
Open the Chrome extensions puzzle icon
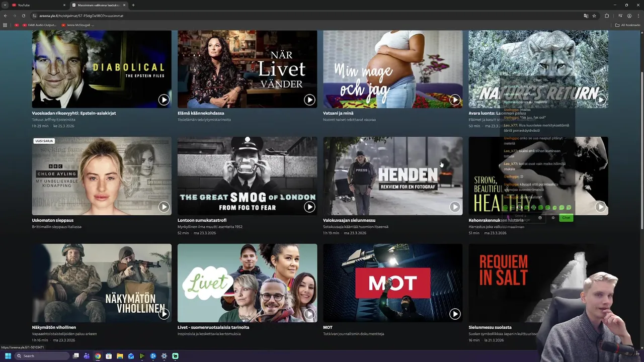click(x=607, y=16)
